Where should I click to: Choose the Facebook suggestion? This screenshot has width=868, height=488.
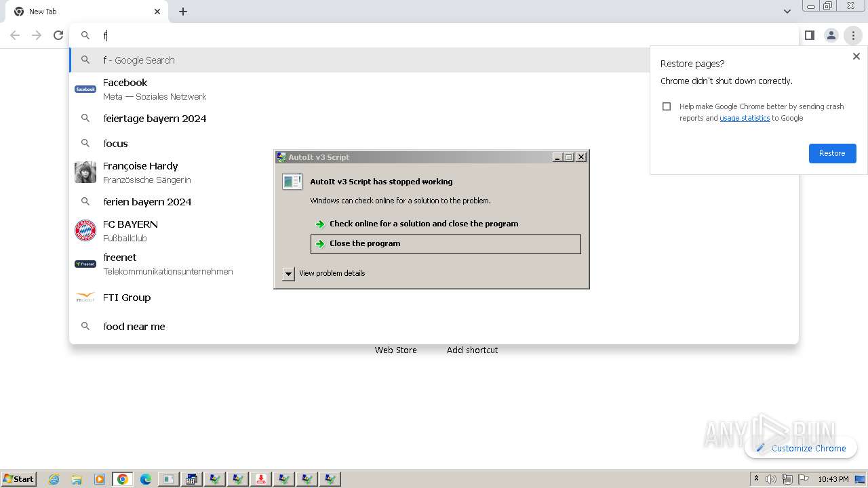click(434, 89)
